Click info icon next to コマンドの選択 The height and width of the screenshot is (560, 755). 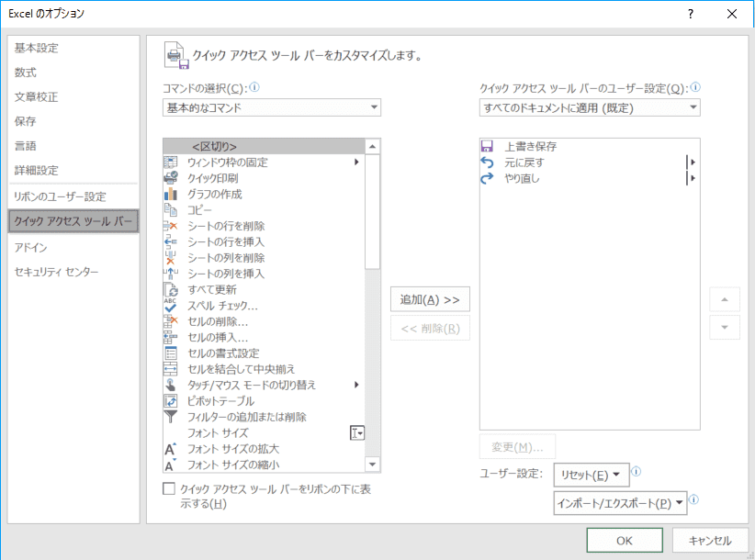tap(254, 87)
